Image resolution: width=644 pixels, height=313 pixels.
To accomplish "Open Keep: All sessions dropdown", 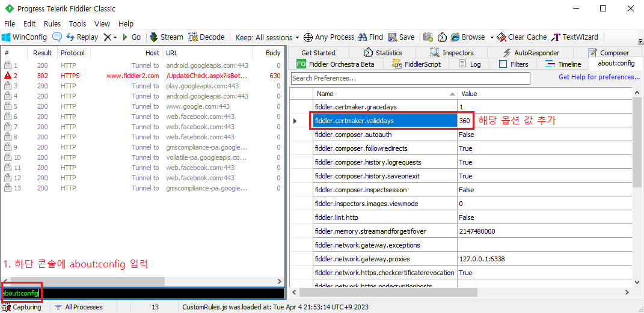I will (268, 37).
